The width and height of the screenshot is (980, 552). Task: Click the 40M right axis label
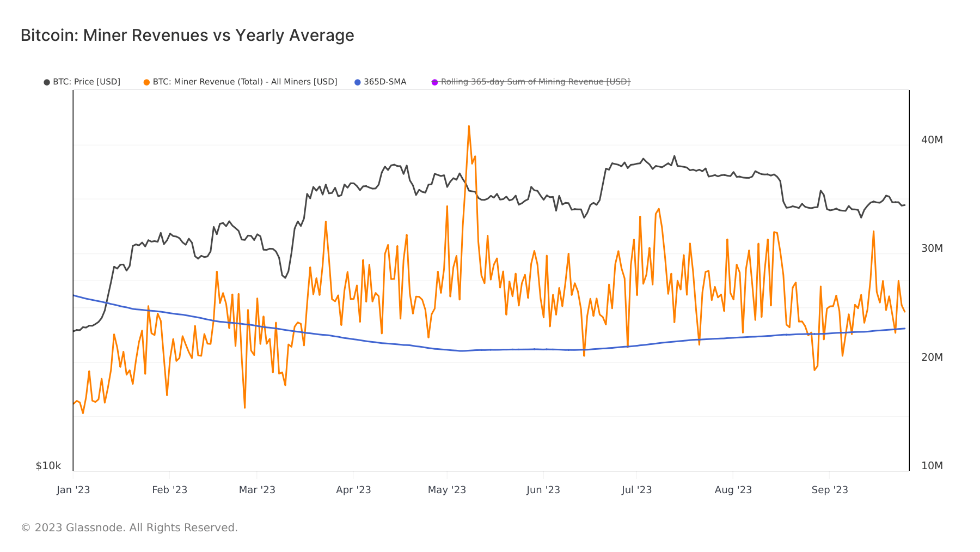tap(932, 140)
